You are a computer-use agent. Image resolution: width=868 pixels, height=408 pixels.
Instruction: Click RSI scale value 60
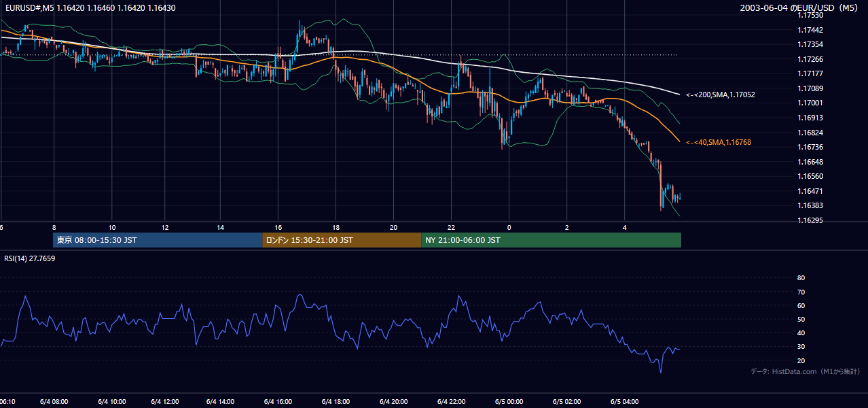pos(801,305)
